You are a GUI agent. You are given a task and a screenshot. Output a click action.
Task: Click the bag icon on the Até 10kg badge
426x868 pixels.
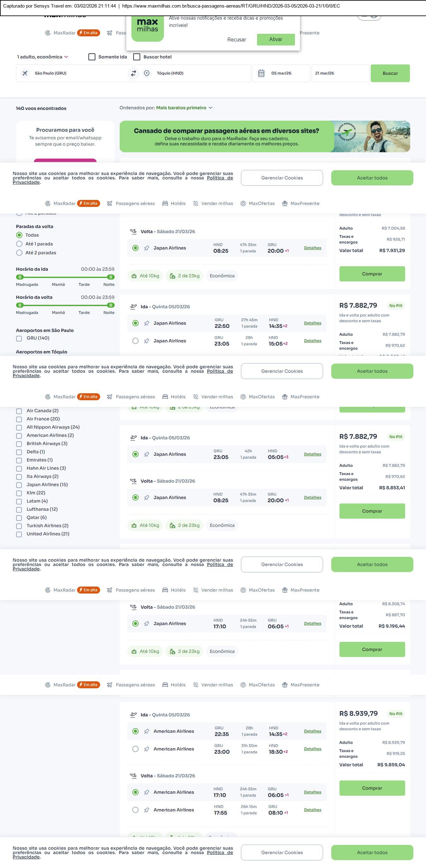coord(134,276)
